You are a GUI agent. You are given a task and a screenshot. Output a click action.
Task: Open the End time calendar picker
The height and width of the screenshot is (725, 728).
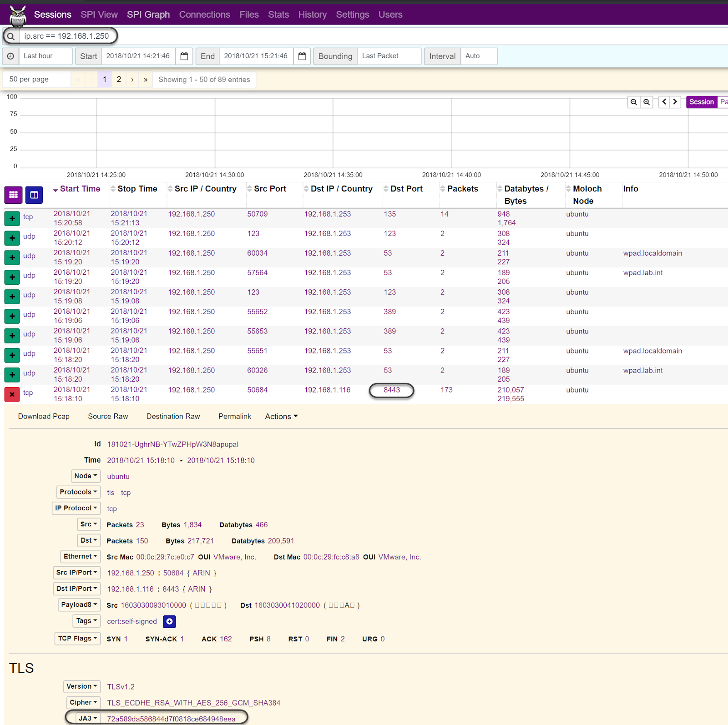pos(302,56)
